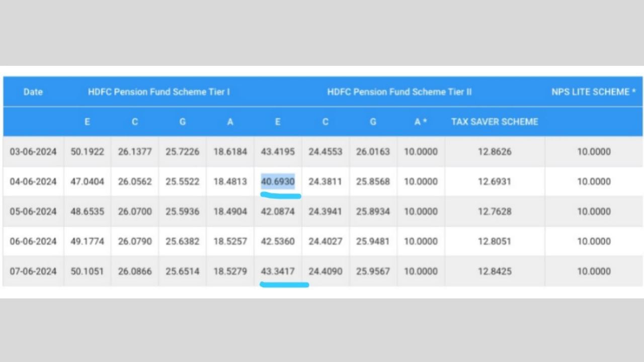Screen dimensions: 644x362
Task: Select the HDFC Pension Fund Scheme Tier I header
Action: click(x=159, y=92)
